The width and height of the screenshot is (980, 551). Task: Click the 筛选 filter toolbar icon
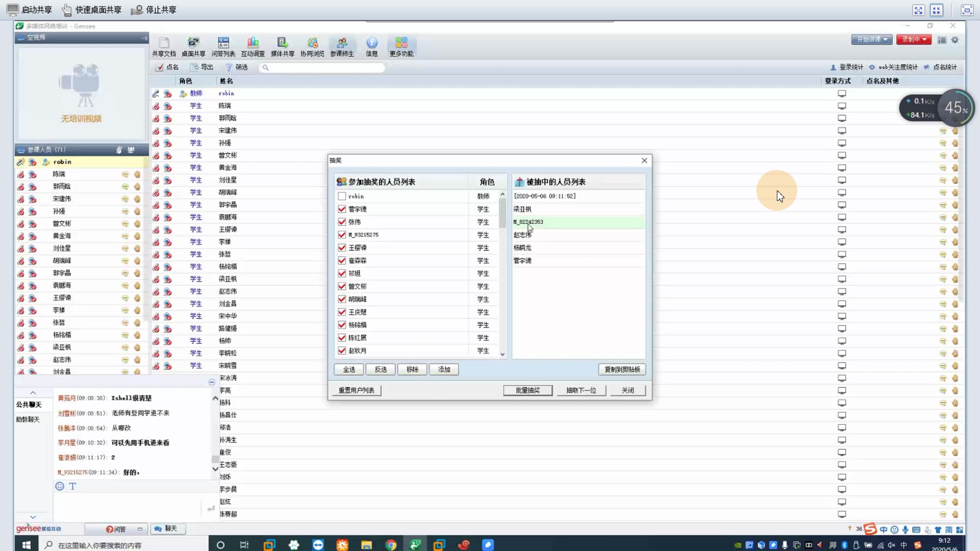click(x=236, y=67)
